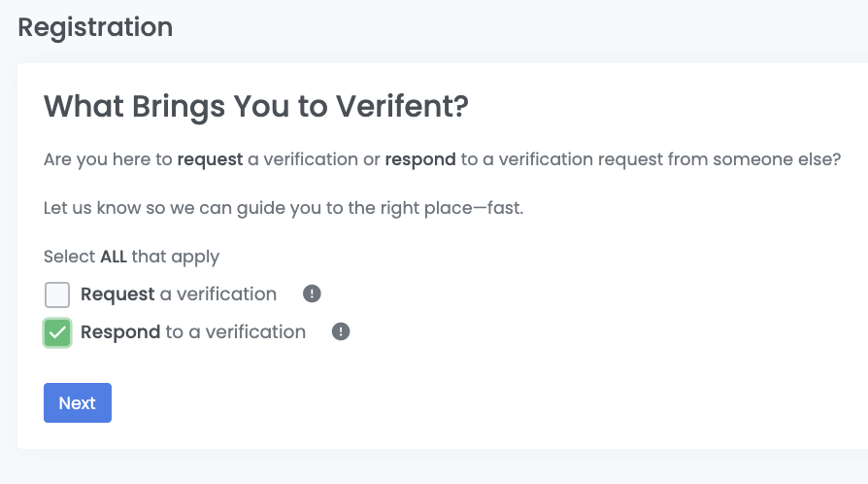Click the bold word "ALL" in the instruction
The width and height of the screenshot is (868, 484).
[115, 257]
